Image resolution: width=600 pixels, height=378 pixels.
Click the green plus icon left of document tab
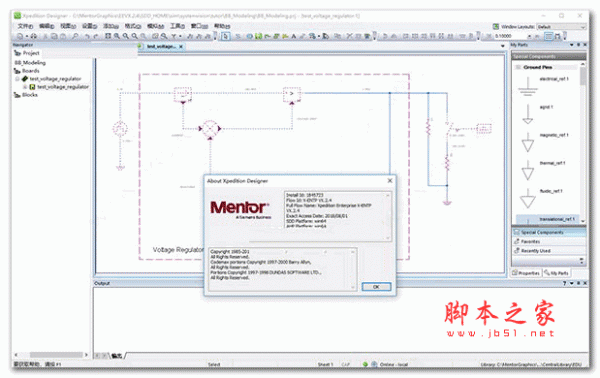coord(140,46)
